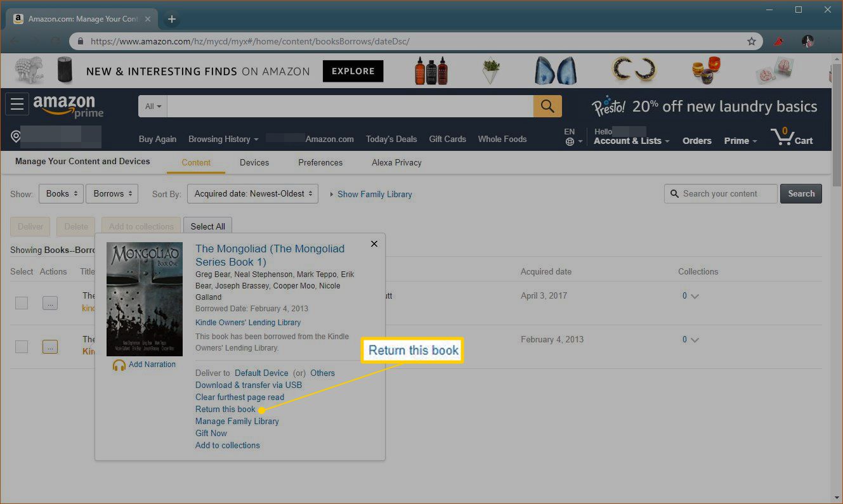Click the EXPLORE banner button
The height and width of the screenshot is (504, 843).
[353, 71]
